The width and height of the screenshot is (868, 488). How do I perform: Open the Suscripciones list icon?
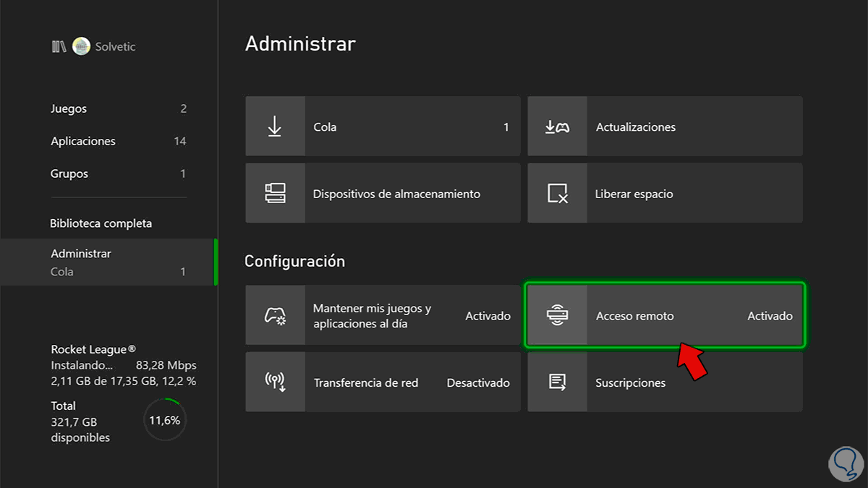coord(557,382)
